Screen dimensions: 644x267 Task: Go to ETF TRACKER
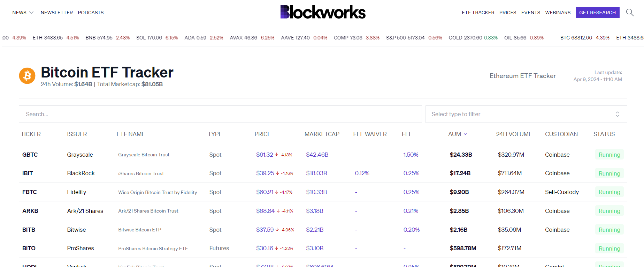(478, 13)
